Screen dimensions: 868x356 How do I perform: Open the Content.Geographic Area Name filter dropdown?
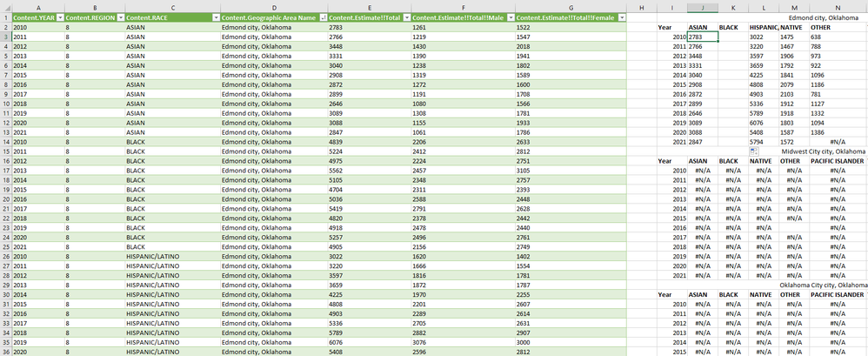point(324,17)
